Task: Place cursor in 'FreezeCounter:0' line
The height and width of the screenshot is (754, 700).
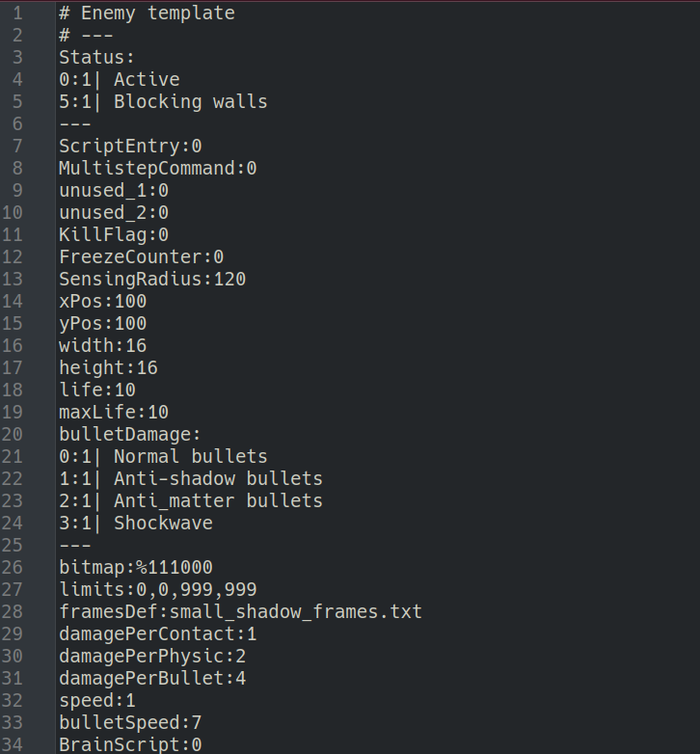Action: coord(141,257)
